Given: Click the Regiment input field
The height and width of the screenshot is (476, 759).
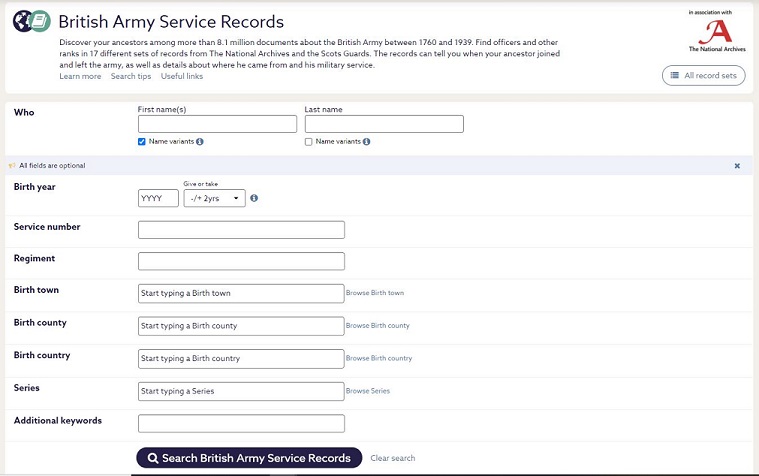Looking at the screenshot, I should tap(242, 261).
